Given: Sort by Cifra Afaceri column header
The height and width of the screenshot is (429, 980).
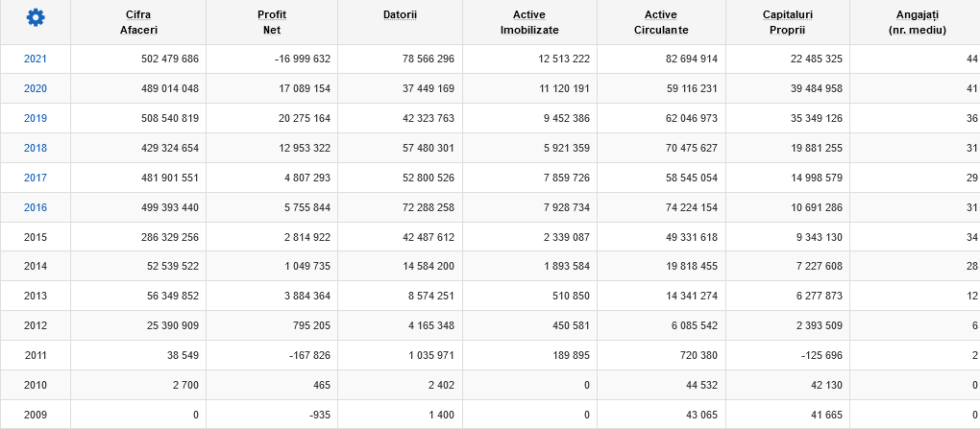Looking at the screenshot, I should [x=138, y=22].
